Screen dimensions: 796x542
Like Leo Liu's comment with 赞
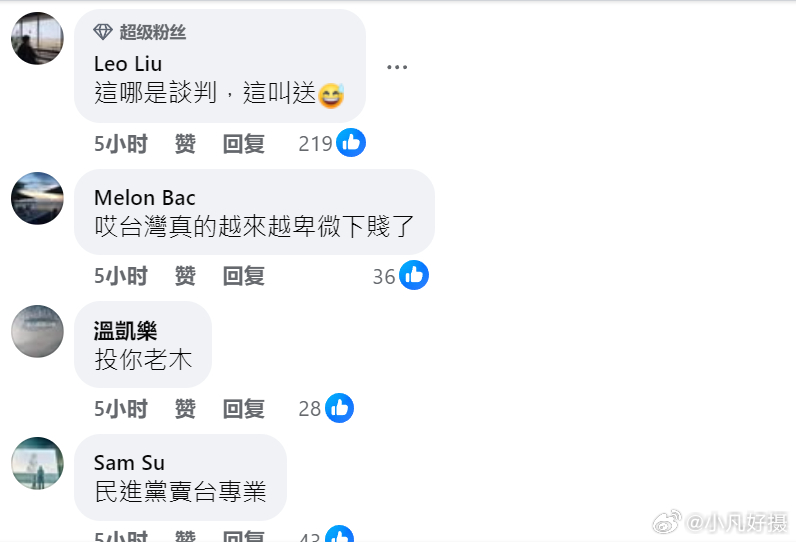[x=185, y=144]
